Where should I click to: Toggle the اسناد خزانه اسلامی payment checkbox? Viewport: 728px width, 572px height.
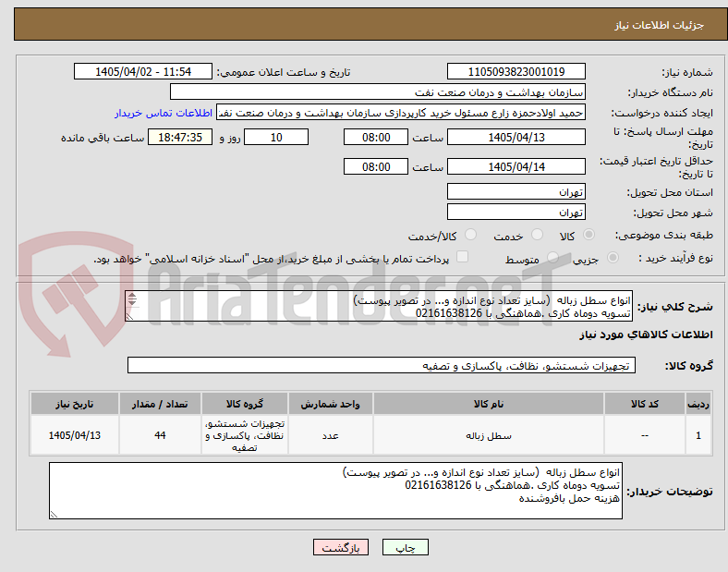pyautogui.click(x=462, y=257)
